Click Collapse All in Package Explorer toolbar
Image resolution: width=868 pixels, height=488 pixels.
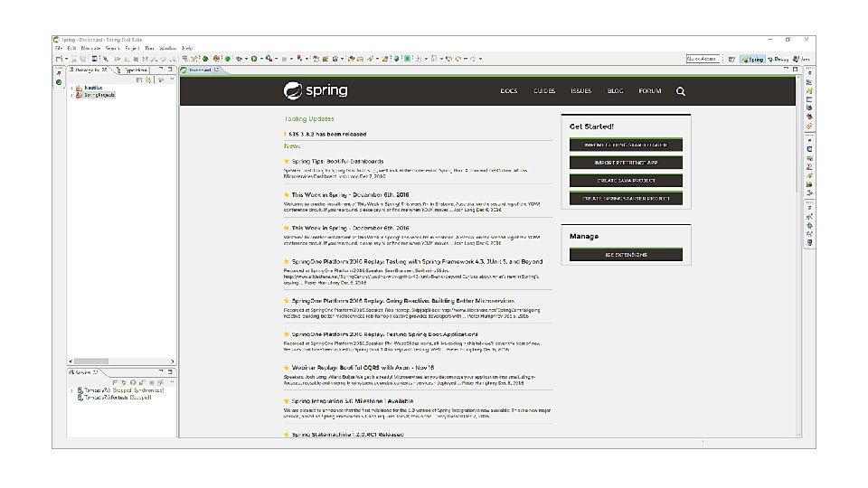pos(139,80)
